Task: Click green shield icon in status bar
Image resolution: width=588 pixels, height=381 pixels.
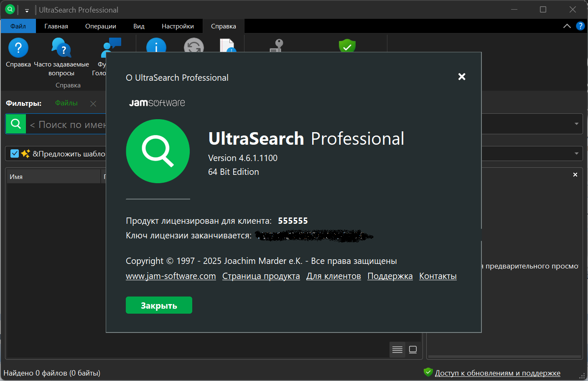Action: pyautogui.click(x=428, y=372)
